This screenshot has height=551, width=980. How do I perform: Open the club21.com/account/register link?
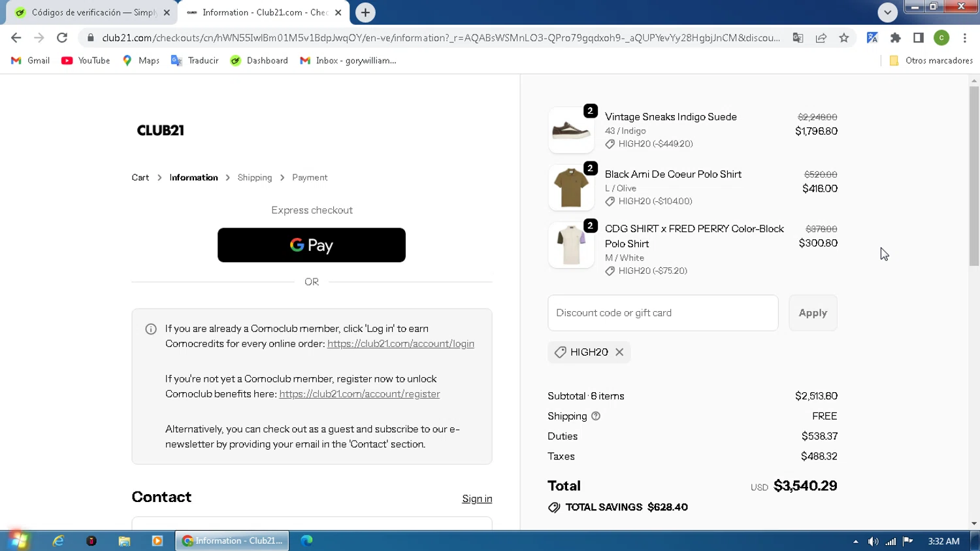359,394
